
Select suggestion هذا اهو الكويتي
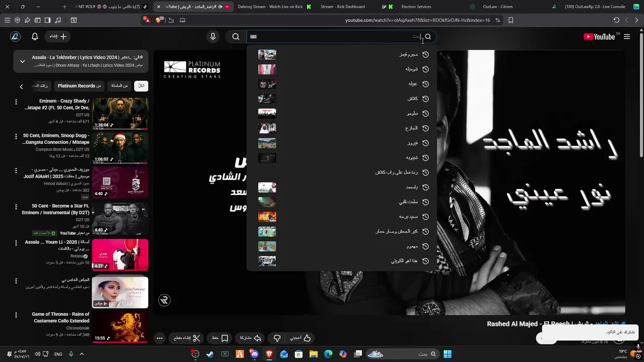(x=342, y=261)
